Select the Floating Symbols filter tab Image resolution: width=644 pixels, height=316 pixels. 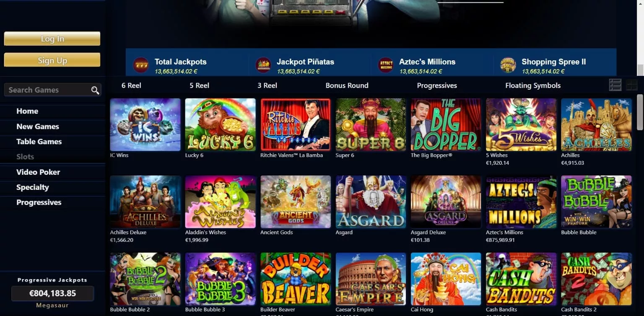(x=533, y=85)
